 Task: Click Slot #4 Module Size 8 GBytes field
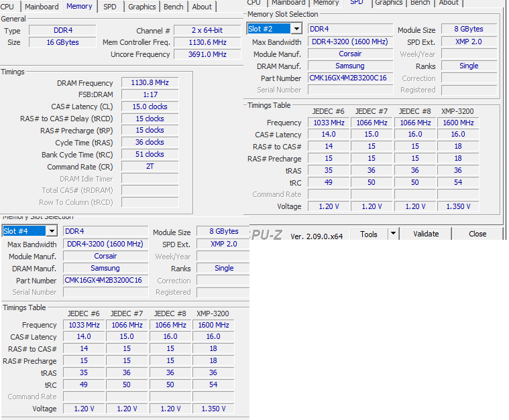click(223, 231)
